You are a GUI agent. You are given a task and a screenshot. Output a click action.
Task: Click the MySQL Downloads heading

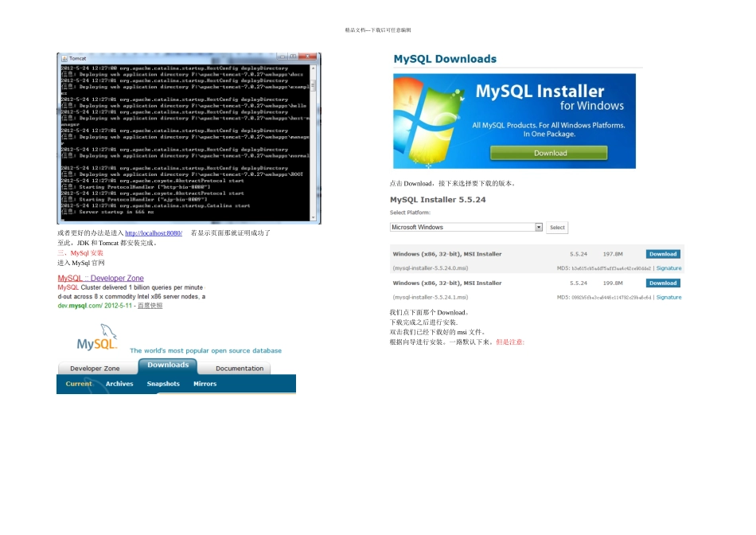445,59
